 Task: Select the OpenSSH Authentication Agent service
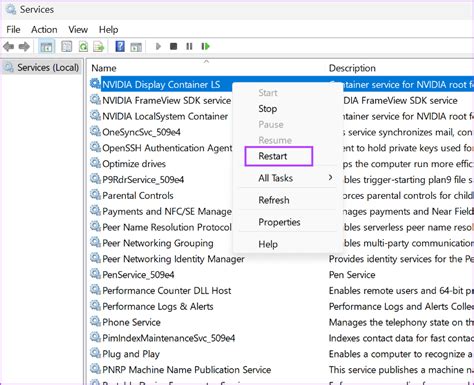click(167, 148)
